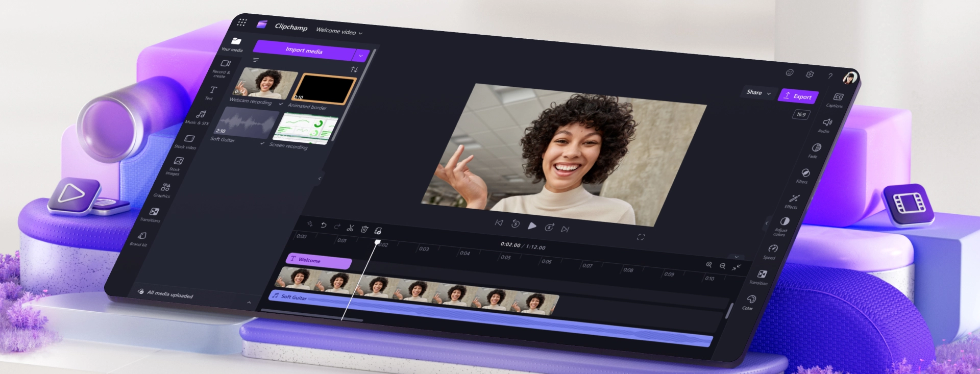Expand the All media uploaded chevron
Screen dimensions: 980x374
click(249, 303)
